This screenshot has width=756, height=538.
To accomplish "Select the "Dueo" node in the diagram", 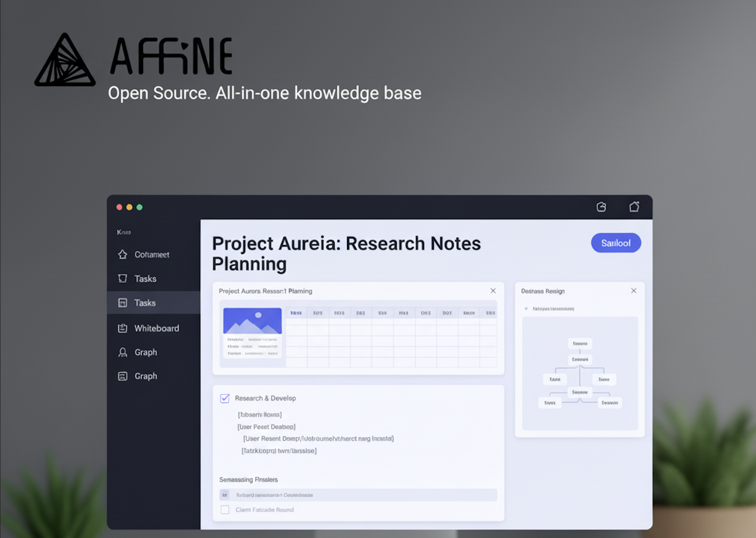I will (604, 379).
